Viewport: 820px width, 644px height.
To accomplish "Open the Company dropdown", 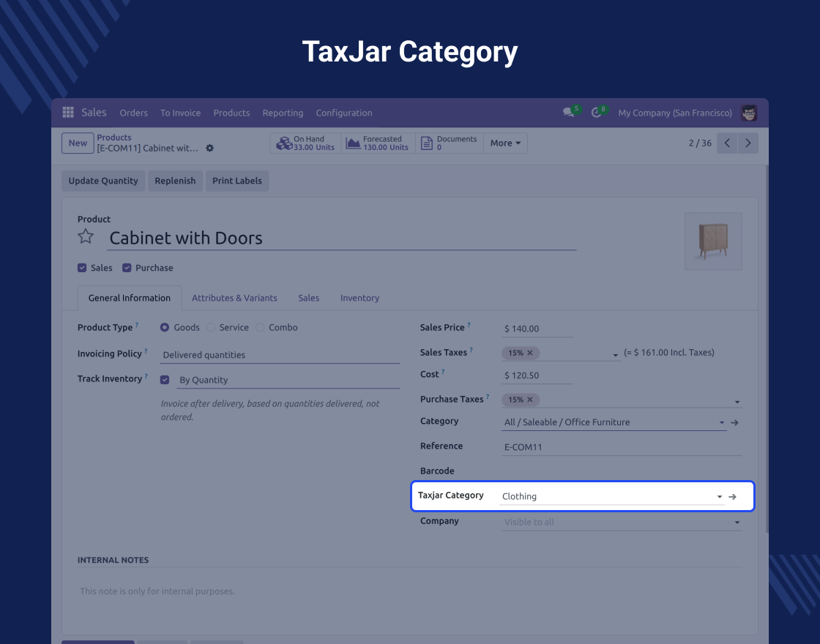I will [x=622, y=523].
